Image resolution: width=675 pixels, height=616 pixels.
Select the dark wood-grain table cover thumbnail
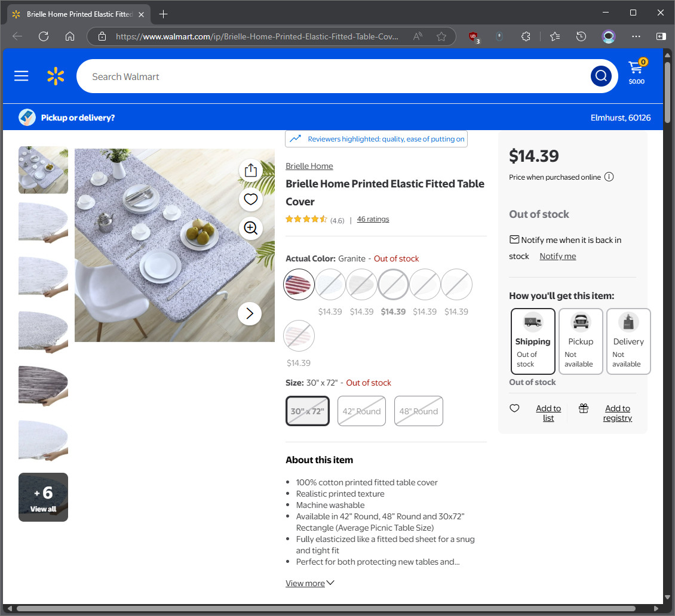coord(43,386)
